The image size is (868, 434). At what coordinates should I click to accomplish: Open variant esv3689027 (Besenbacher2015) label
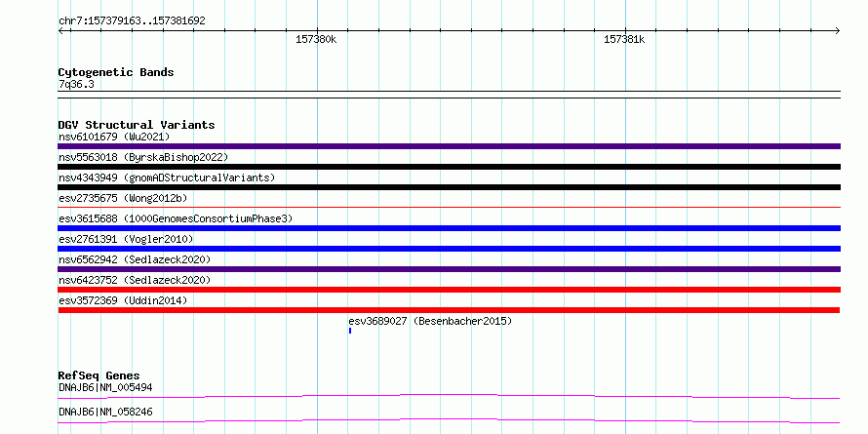coord(430,321)
